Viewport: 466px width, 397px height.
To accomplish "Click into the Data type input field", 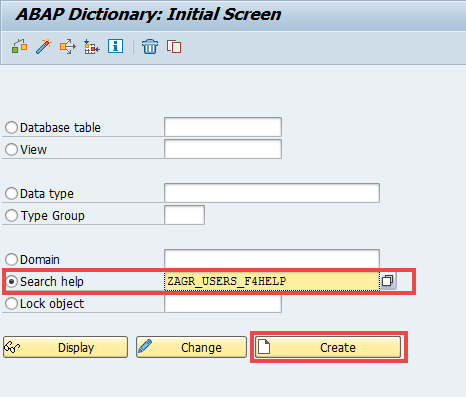I will pos(272,193).
